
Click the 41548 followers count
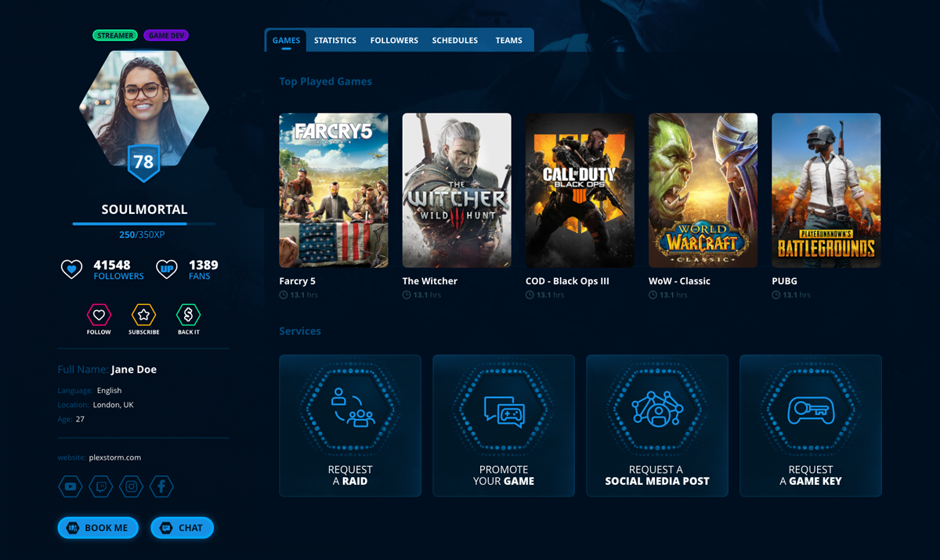pyautogui.click(x=112, y=265)
